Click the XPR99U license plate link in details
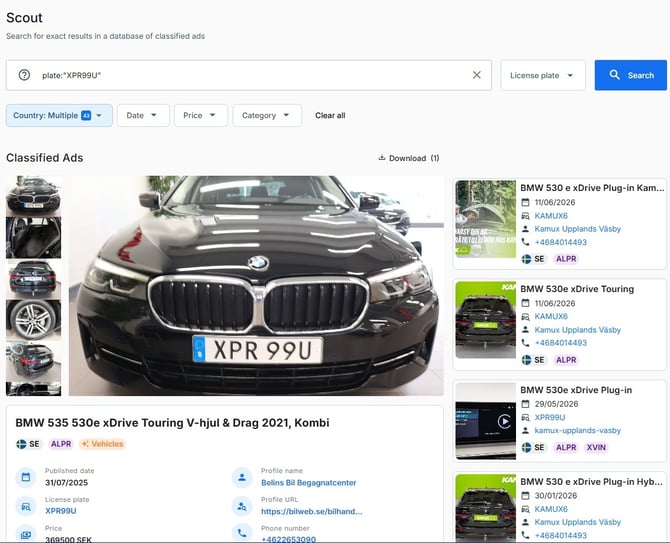The height and width of the screenshot is (543, 670). click(61, 511)
